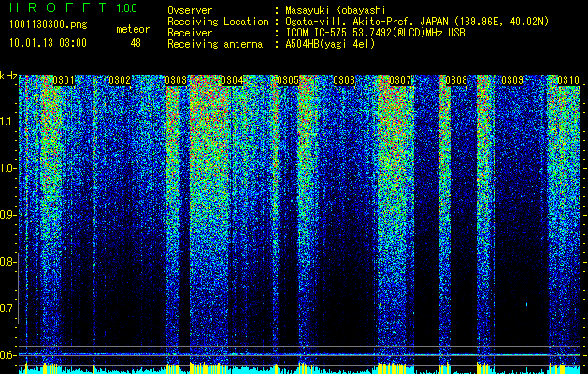Click the Receiving Location label
This screenshot has height=374, width=588.
point(218,22)
